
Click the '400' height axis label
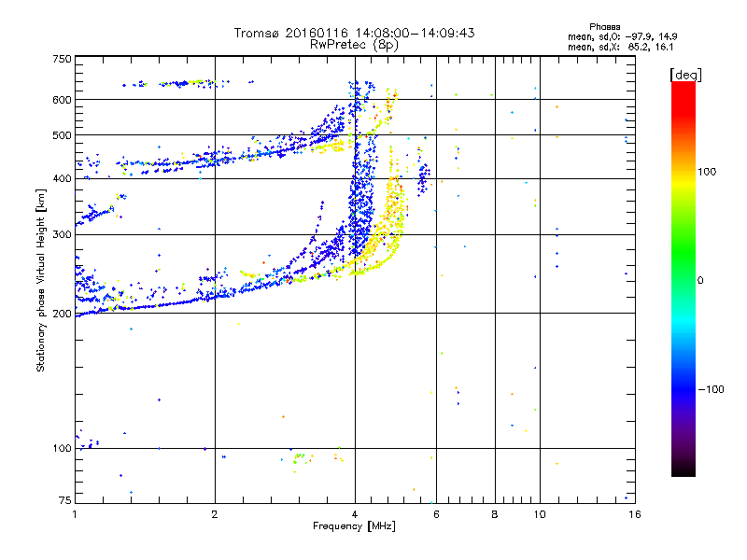pos(62,179)
